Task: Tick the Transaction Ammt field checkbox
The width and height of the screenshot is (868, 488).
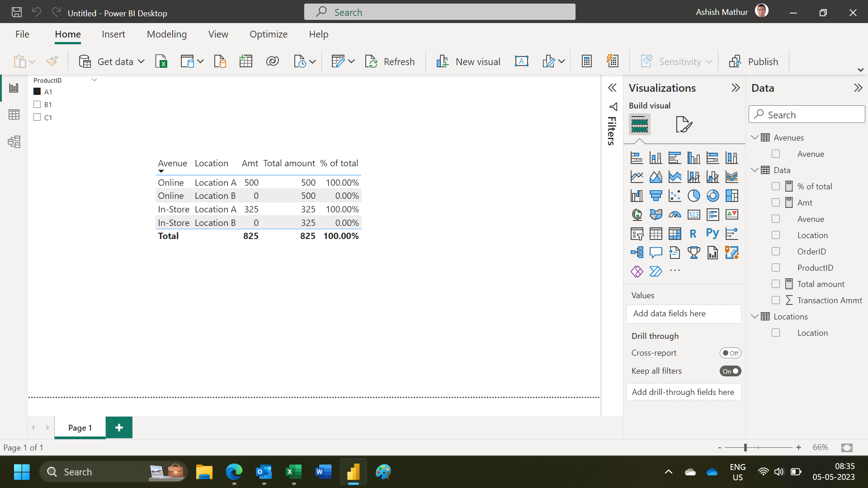Action: (x=776, y=300)
